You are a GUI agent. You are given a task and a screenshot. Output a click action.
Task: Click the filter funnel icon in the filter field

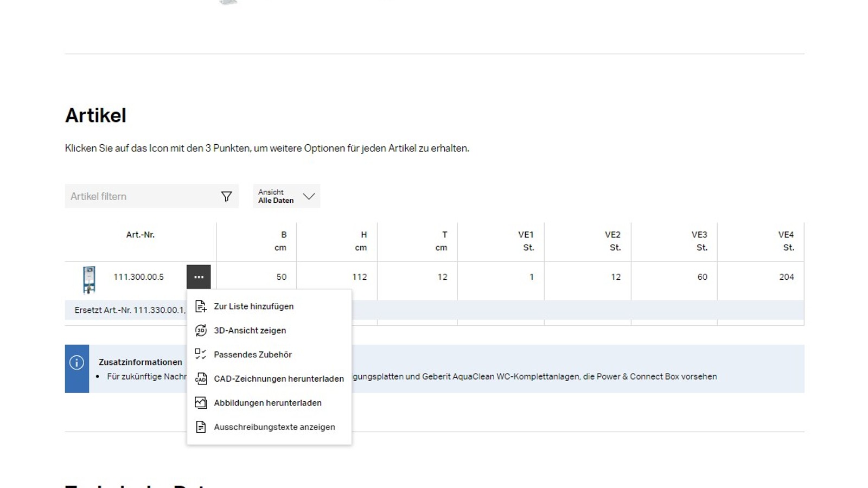pos(227,196)
